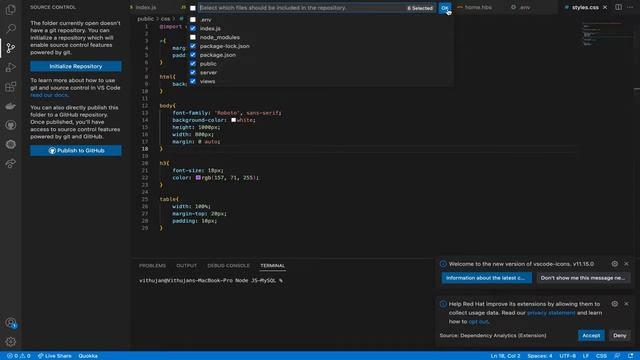Switch to the home.hbs editor tab
The width and height of the screenshot is (640, 360).
478,7
